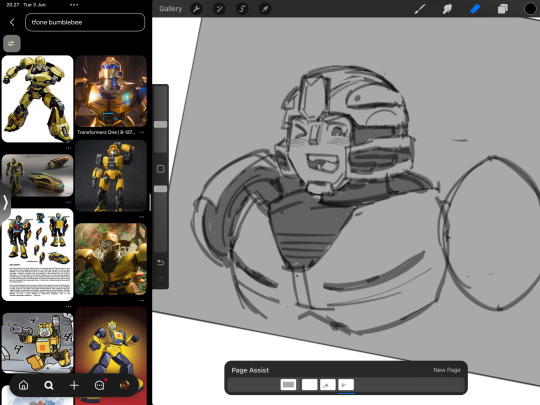The image size is (540, 405).
Task: Activate the Transform arrow tool
Action: pos(265,9)
